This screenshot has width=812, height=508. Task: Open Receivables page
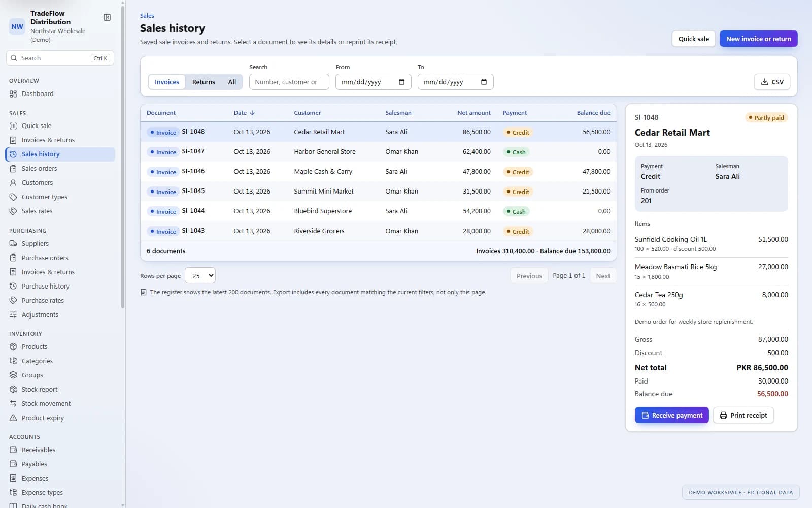pyautogui.click(x=60, y=450)
